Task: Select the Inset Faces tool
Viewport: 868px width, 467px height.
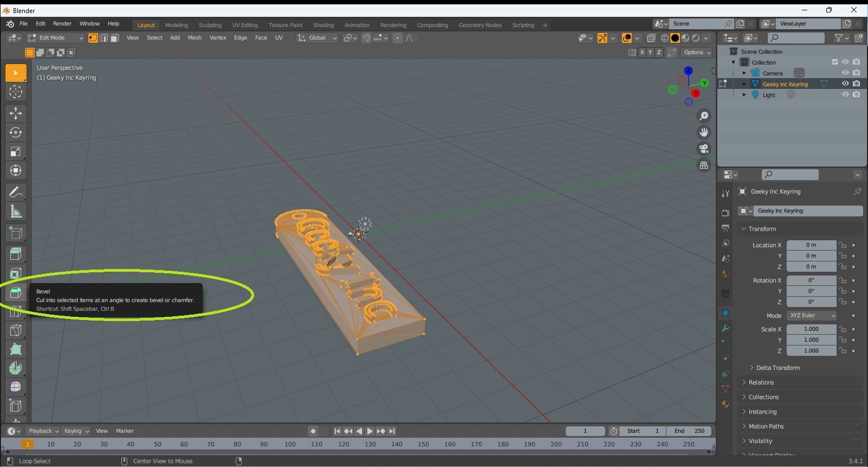Action: point(16,273)
